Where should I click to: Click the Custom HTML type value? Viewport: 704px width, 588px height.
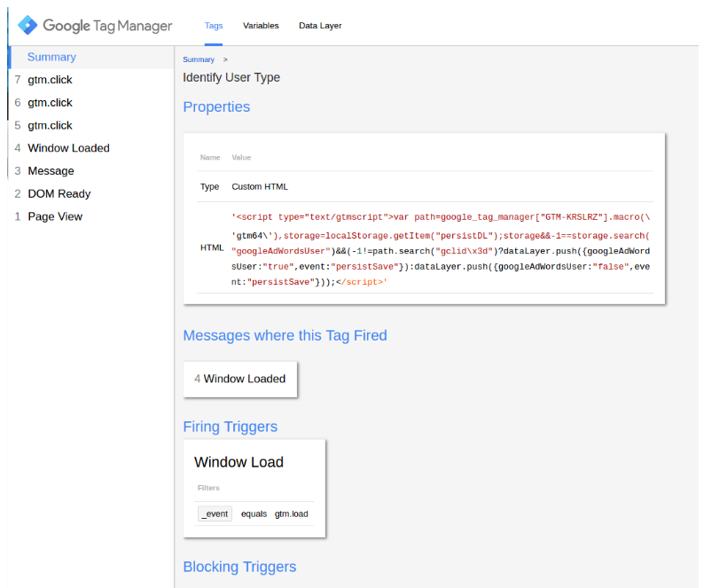pos(260,187)
